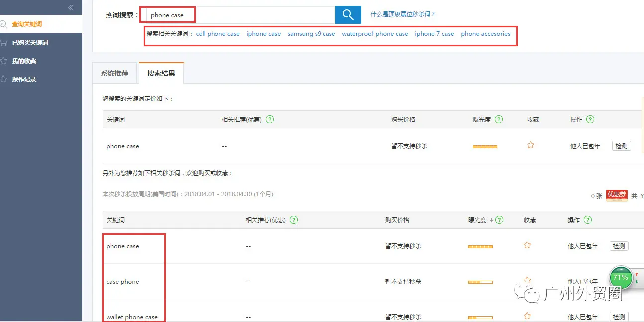Favorite the case phone keyword star
Screen dimensions: 644x322
click(x=527, y=280)
